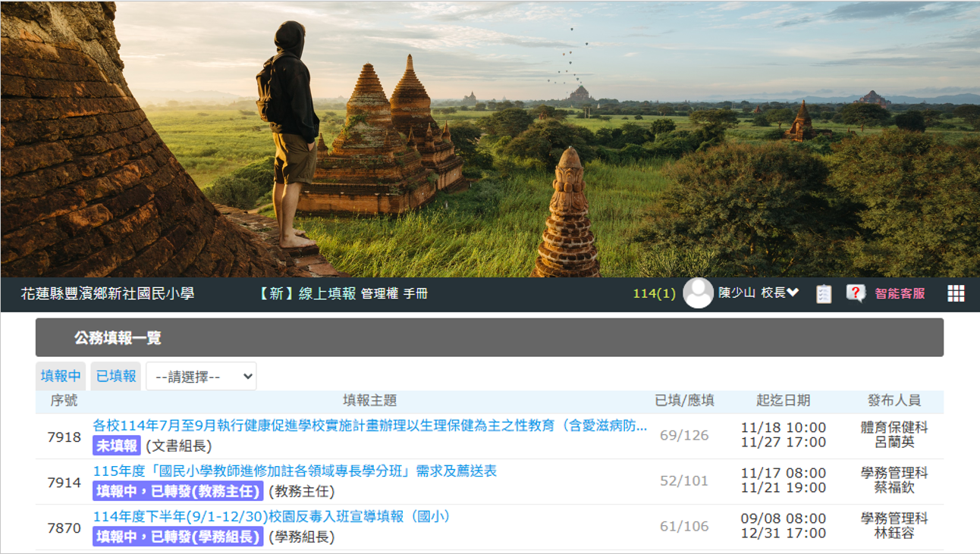Open the 手冊 manual link
The width and height of the screenshot is (980, 554).
click(x=416, y=294)
